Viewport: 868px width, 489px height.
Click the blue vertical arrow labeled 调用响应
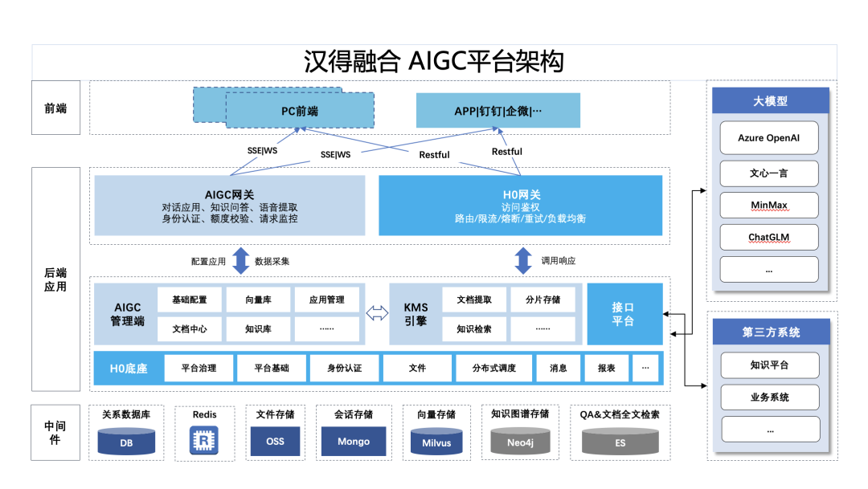(x=523, y=261)
